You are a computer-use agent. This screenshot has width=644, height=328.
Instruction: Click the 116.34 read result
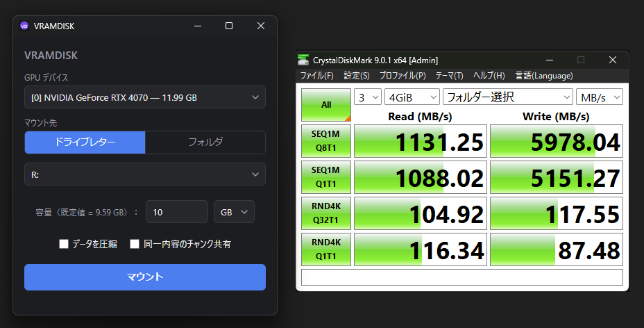421,249
